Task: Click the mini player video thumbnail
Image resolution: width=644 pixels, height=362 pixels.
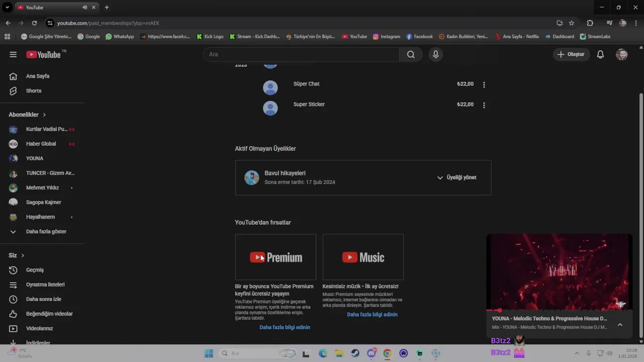Action: click(x=559, y=271)
